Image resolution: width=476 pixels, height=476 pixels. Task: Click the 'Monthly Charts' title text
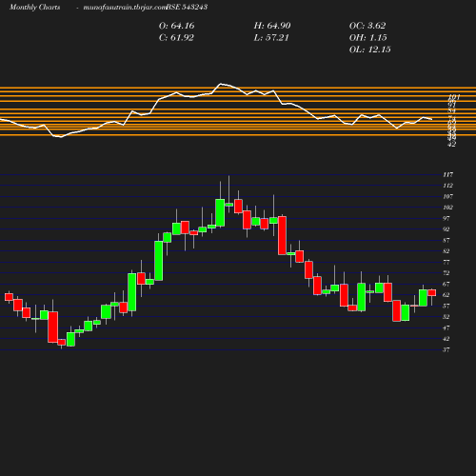[x=34, y=7]
